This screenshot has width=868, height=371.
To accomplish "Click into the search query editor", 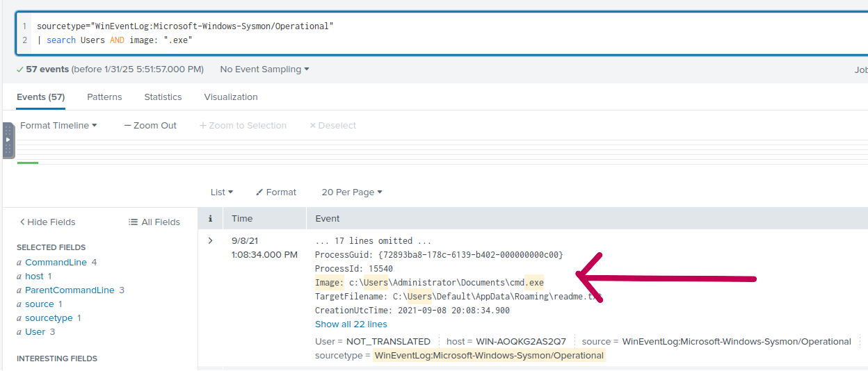I will point(417,33).
